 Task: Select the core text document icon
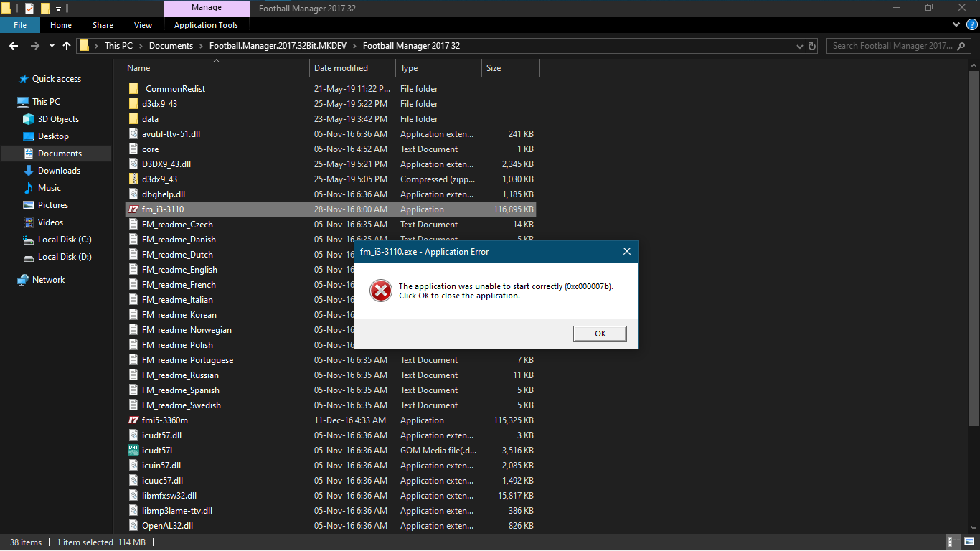[133, 149]
